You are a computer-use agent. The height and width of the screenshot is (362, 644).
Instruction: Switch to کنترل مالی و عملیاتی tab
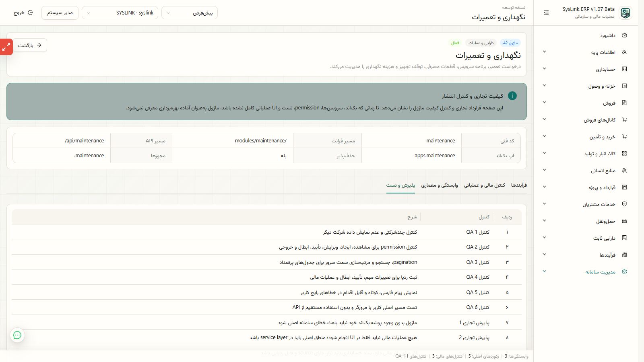[x=485, y=185]
